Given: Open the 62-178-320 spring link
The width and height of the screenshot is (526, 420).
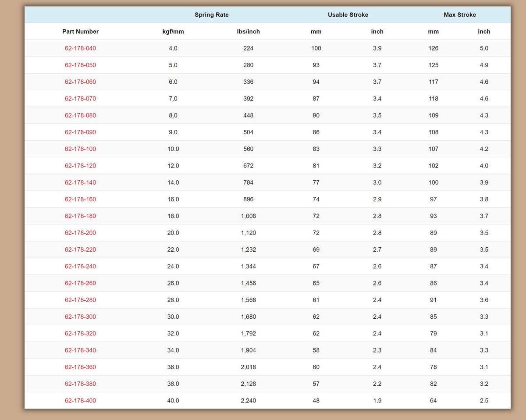Looking at the screenshot, I should coord(80,334).
